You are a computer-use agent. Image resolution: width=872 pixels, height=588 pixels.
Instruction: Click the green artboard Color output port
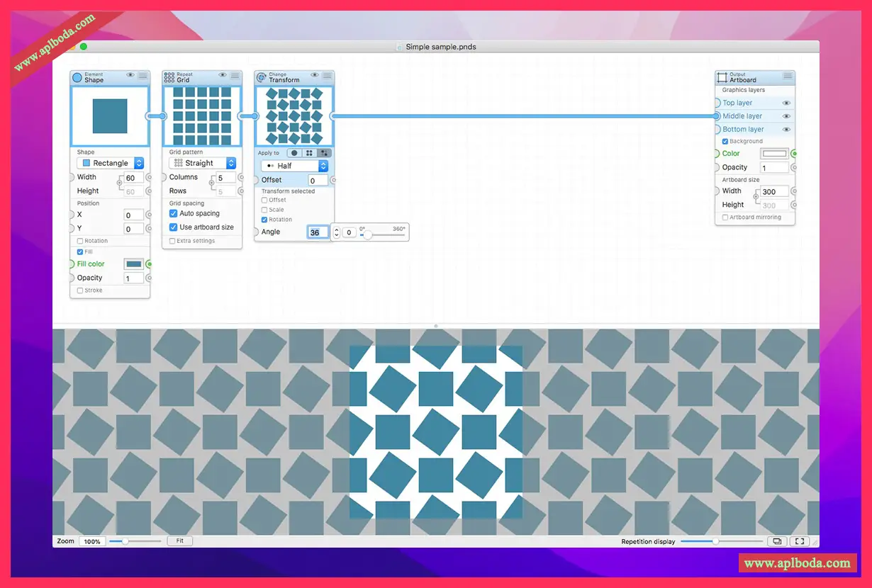pyautogui.click(x=795, y=154)
